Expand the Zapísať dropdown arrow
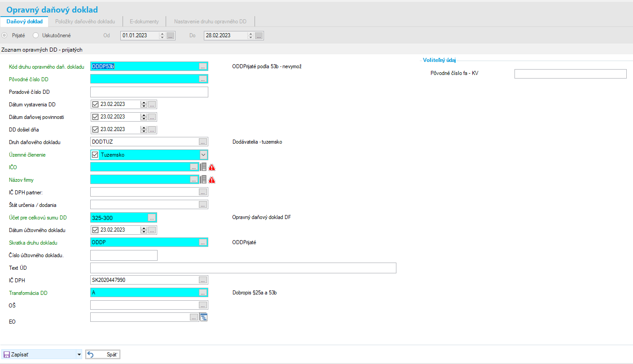Screen dimensions: 633x364 coord(79,355)
